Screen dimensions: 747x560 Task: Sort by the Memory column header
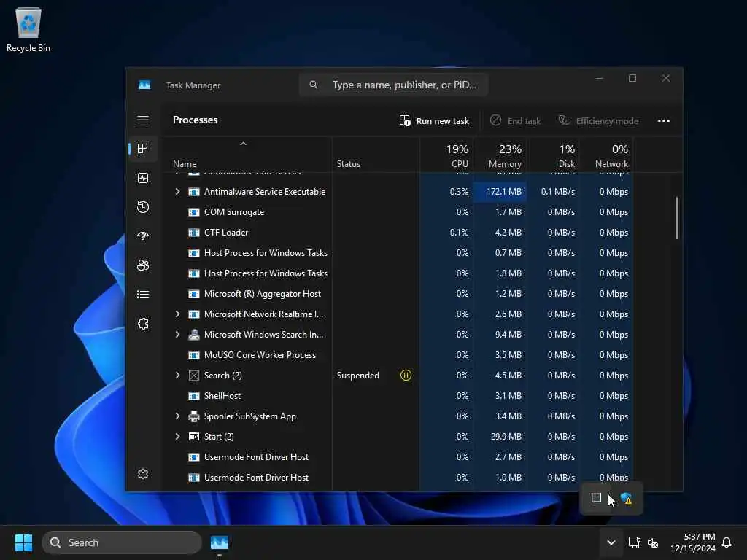click(x=500, y=156)
